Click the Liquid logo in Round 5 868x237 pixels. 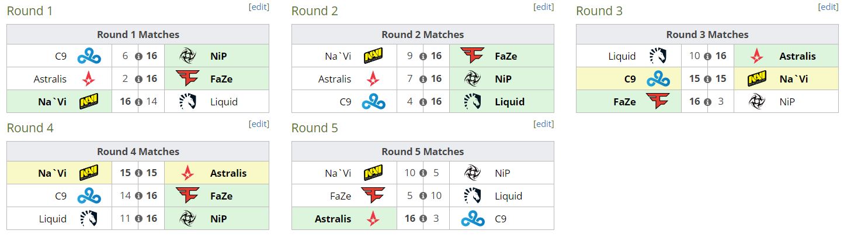click(x=473, y=195)
